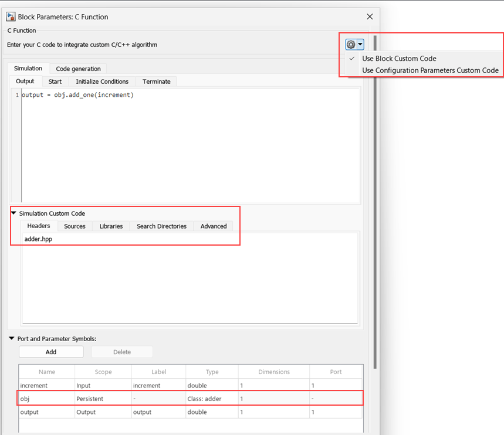Select the Libraries tab

coord(111,226)
